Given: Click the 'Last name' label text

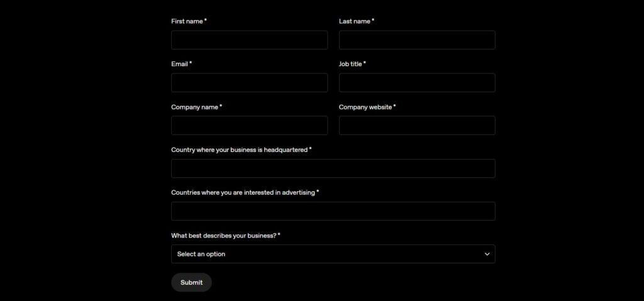Looking at the screenshot, I should pyautogui.click(x=355, y=21).
